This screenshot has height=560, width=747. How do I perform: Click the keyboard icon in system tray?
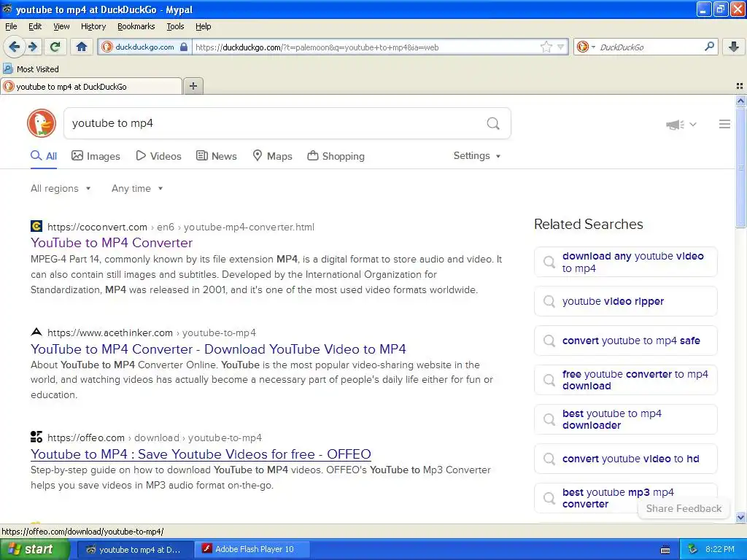[x=665, y=550]
